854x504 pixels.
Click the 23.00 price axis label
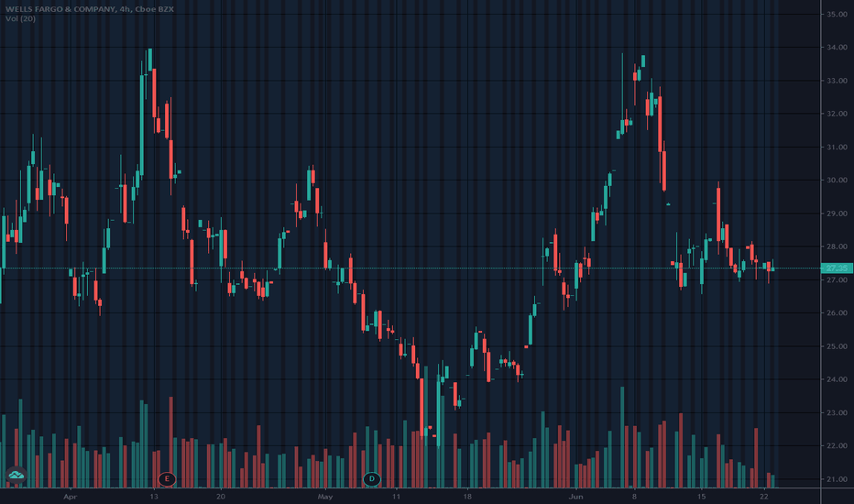[837, 413]
